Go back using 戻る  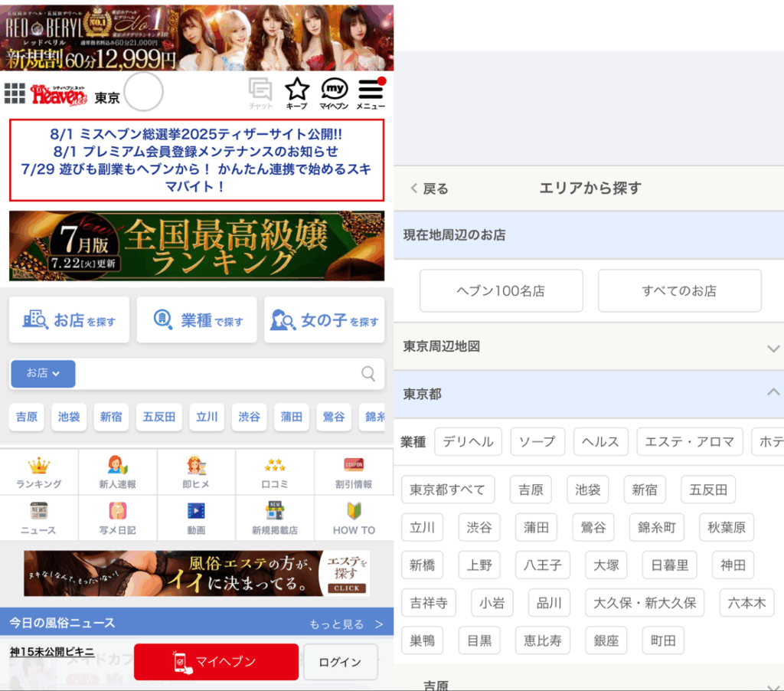click(430, 188)
